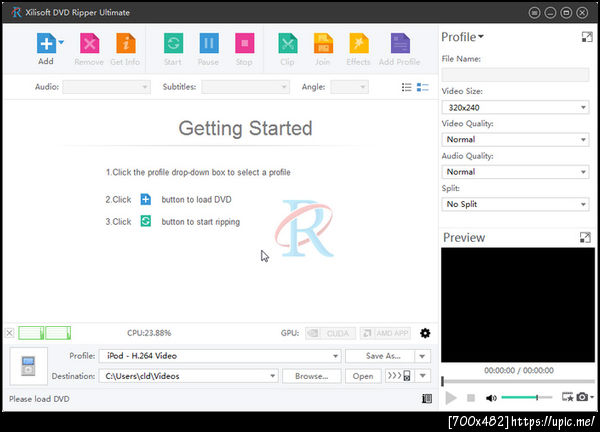Screen dimensions: 600x432
Task: Open the Destination path dropdown
Action: tap(189, 376)
